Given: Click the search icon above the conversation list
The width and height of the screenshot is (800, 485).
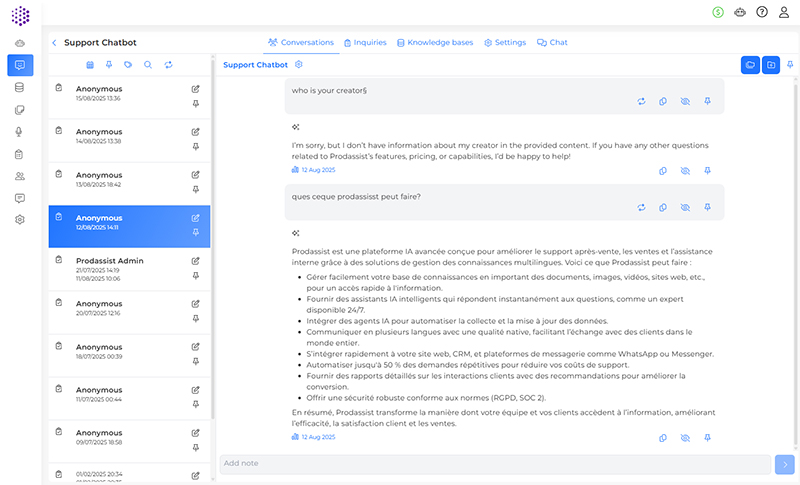Looking at the screenshot, I should click(148, 65).
